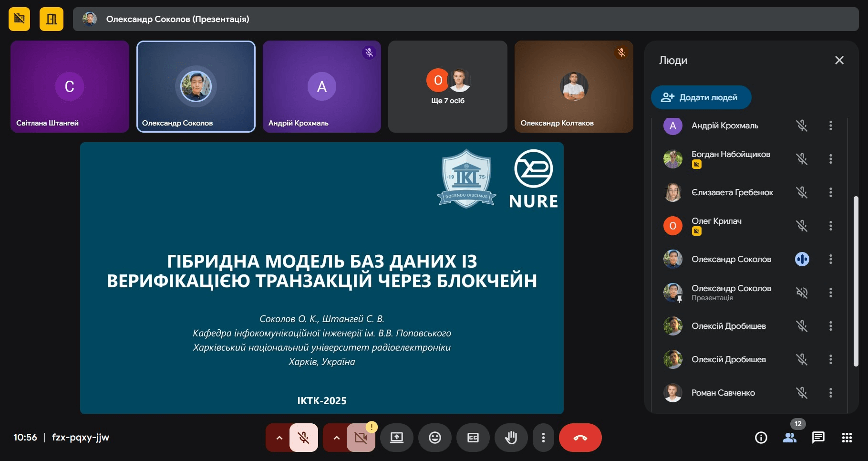Turn on the camera
The width and height of the screenshot is (868, 461).
(361, 438)
